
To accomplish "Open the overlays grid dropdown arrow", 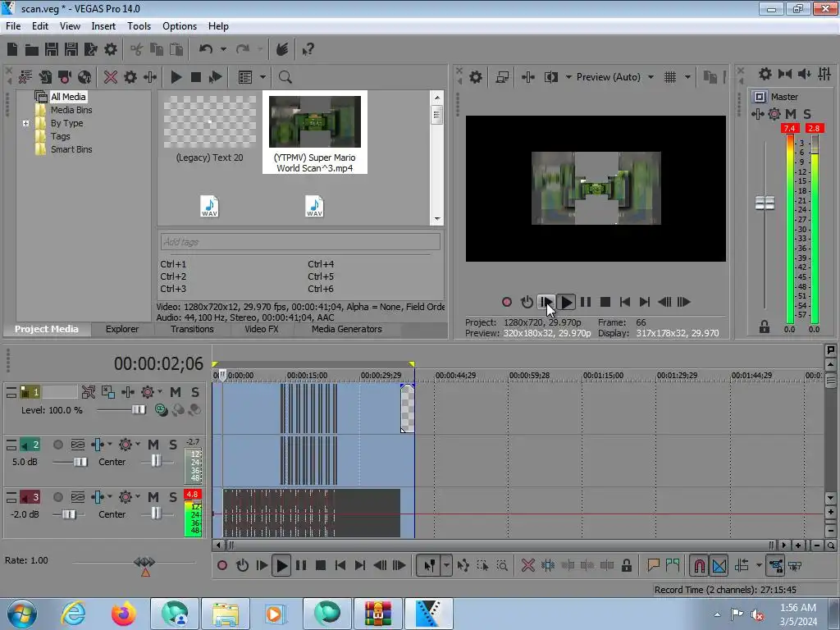I will tap(687, 77).
